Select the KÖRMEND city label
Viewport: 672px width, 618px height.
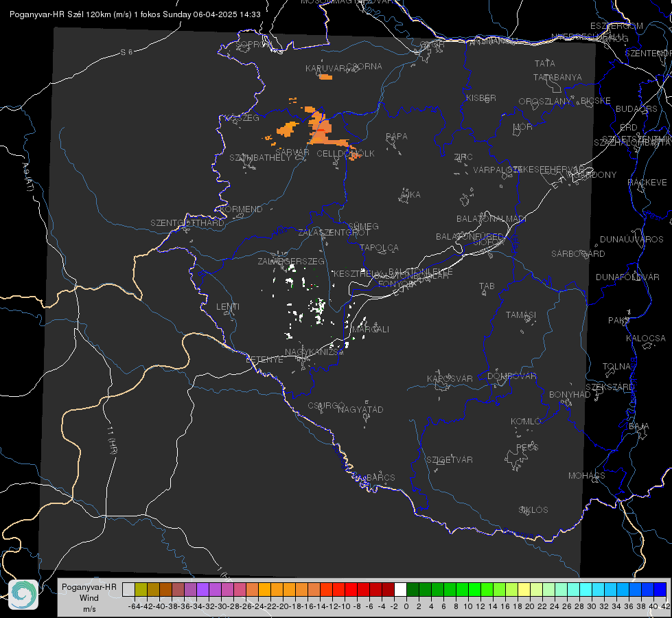point(241,209)
